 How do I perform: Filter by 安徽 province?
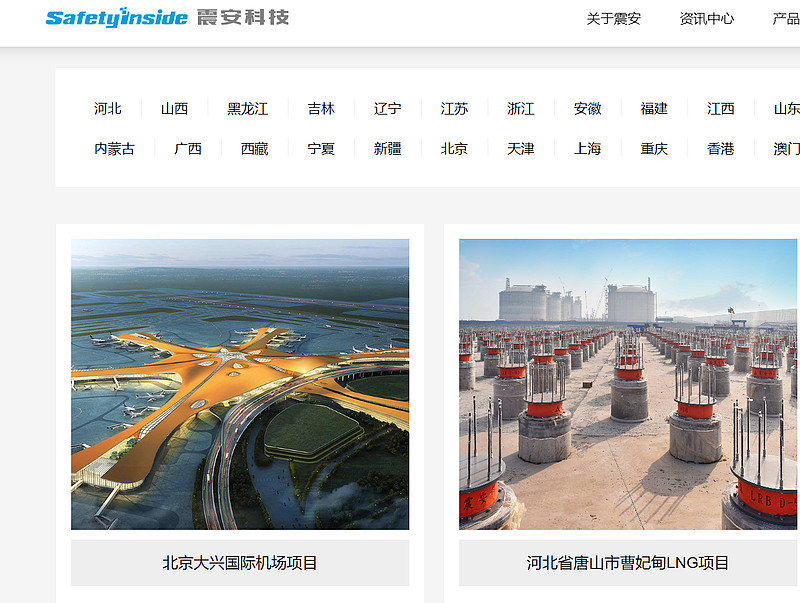click(x=588, y=109)
